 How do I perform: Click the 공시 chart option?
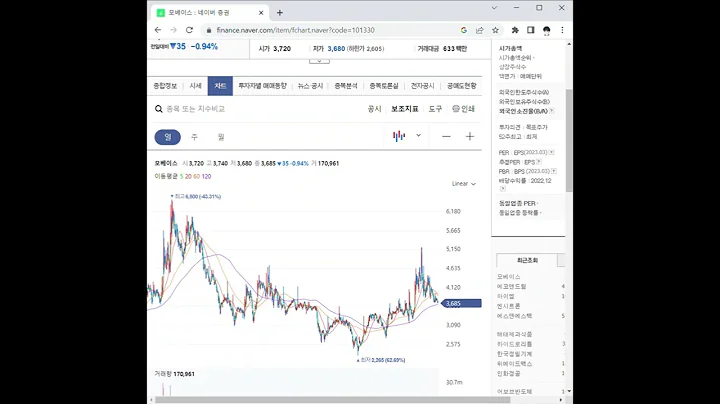coord(375,109)
